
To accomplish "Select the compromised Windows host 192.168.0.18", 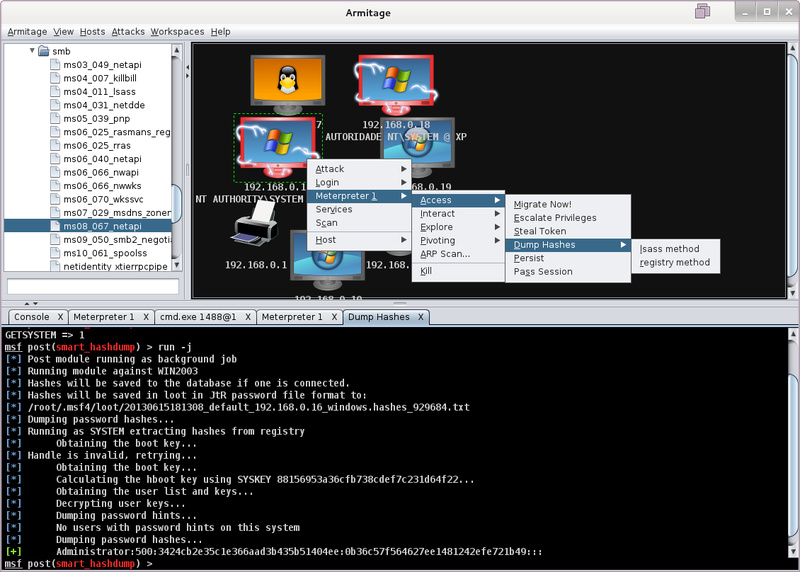I will 395,85.
